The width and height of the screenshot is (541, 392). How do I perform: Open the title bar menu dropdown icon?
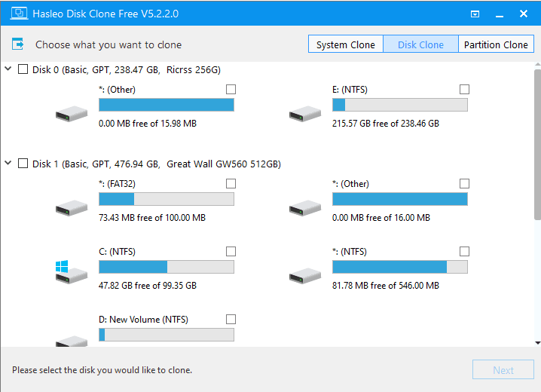[x=475, y=14]
